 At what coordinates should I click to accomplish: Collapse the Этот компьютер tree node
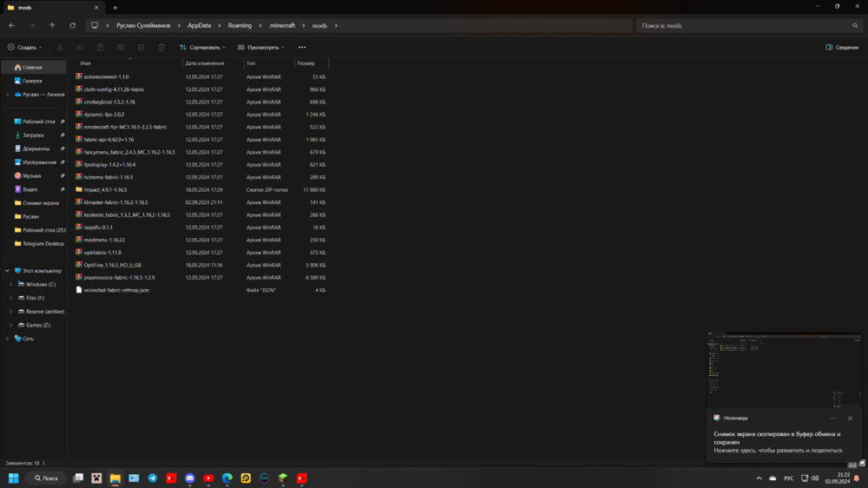pos(7,271)
